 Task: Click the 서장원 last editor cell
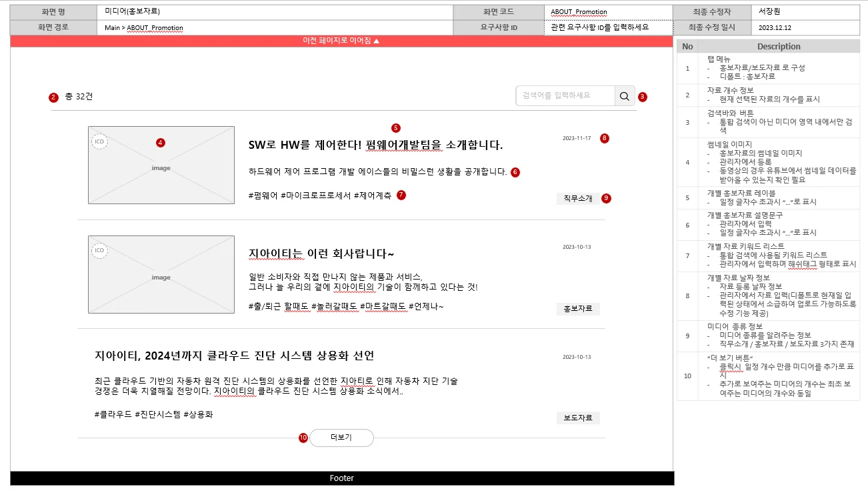tap(805, 12)
